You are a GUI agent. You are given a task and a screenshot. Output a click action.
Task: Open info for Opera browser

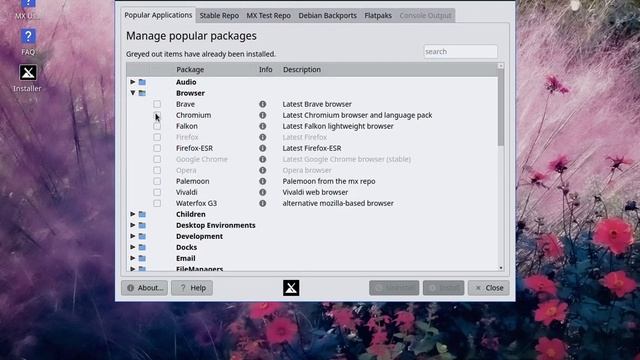tap(262, 170)
